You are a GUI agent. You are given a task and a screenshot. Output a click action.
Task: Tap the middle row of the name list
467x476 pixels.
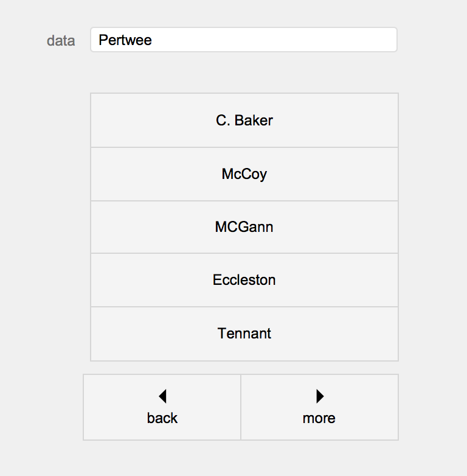coord(244,227)
